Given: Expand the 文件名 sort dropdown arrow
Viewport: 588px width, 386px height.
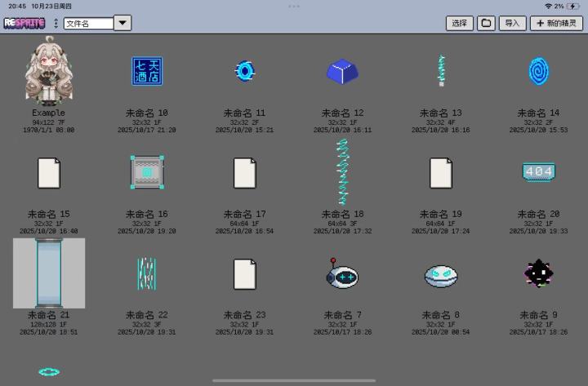Looking at the screenshot, I should 122,23.
